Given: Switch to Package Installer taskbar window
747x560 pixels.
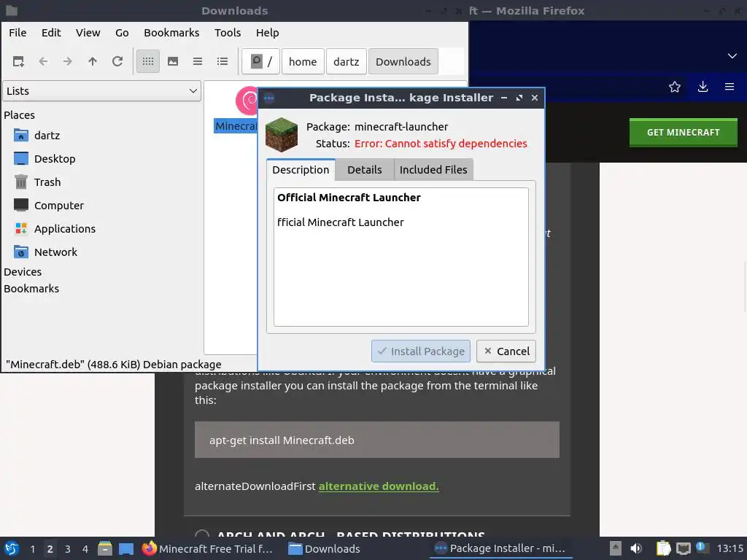Looking at the screenshot, I should coord(500,548).
